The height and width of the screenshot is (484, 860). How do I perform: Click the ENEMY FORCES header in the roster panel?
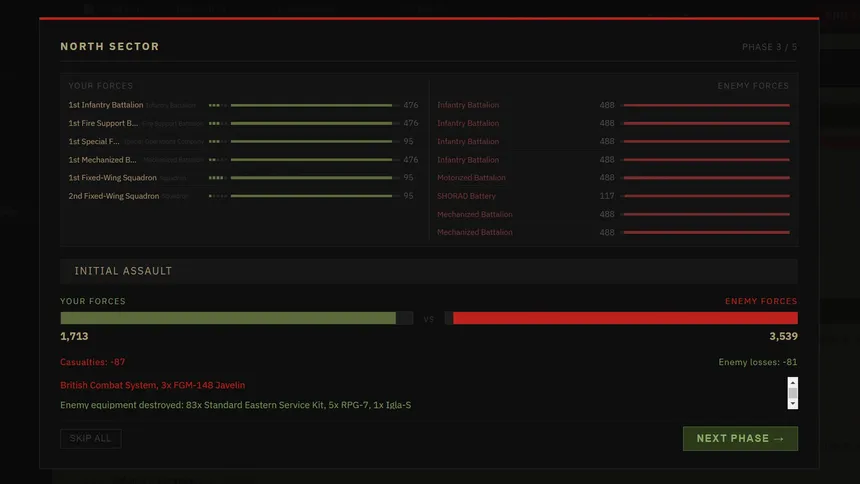pos(753,86)
